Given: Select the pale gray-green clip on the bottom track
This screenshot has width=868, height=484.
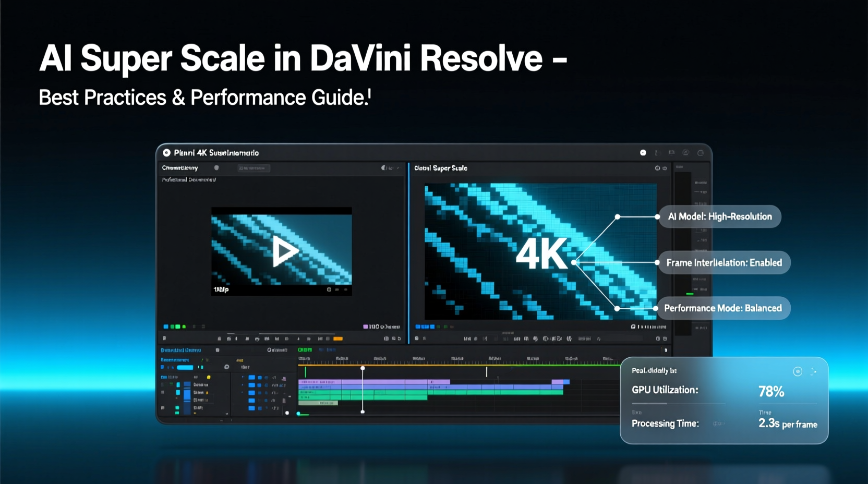Looking at the screenshot, I should point(318,403).
